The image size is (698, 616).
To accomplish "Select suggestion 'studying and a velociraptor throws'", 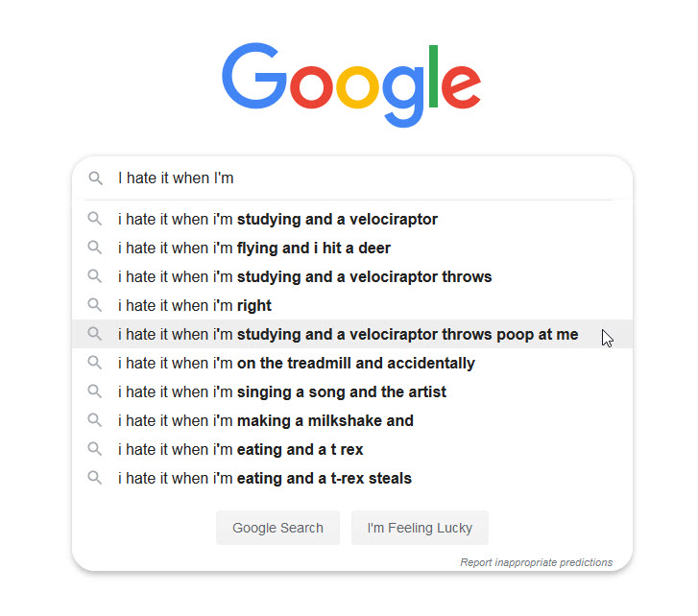I will [x=304, y=277].
